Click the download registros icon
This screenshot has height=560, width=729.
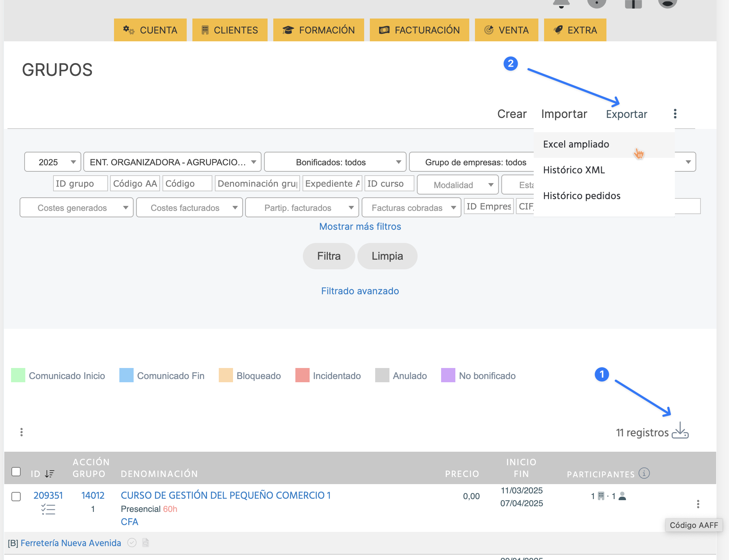(x=680, y=430)
